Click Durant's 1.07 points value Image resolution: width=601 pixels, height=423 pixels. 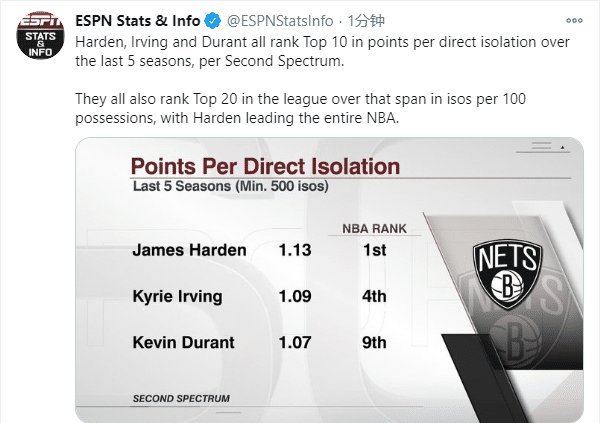tap(296, 342)
